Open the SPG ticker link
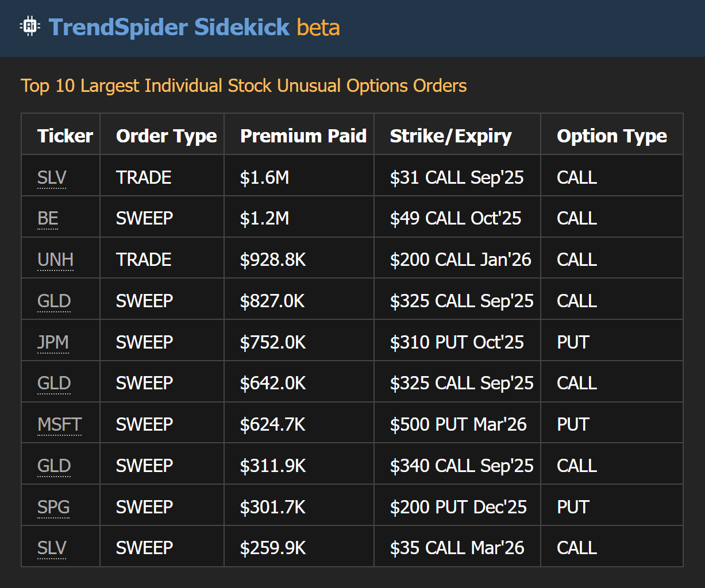The height and width of the screenshot is (588, 705). pyautogui.click(x=53, y=507)
